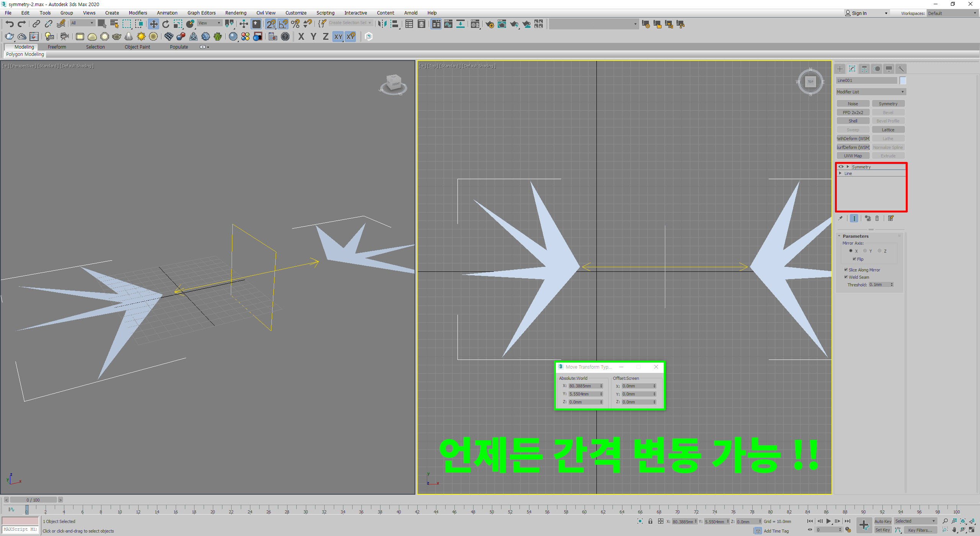Toggle Slice Along Mirror checkbox
The image size is (980, 536).
click(x=846, y=270)
